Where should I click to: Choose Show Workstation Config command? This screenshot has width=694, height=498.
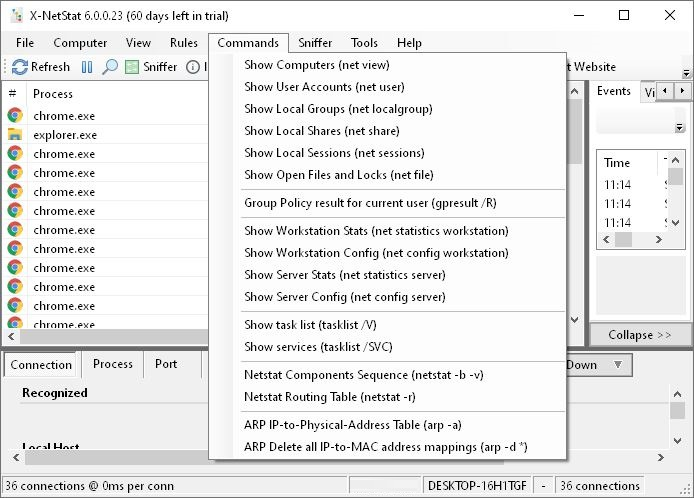pos(387,253)
